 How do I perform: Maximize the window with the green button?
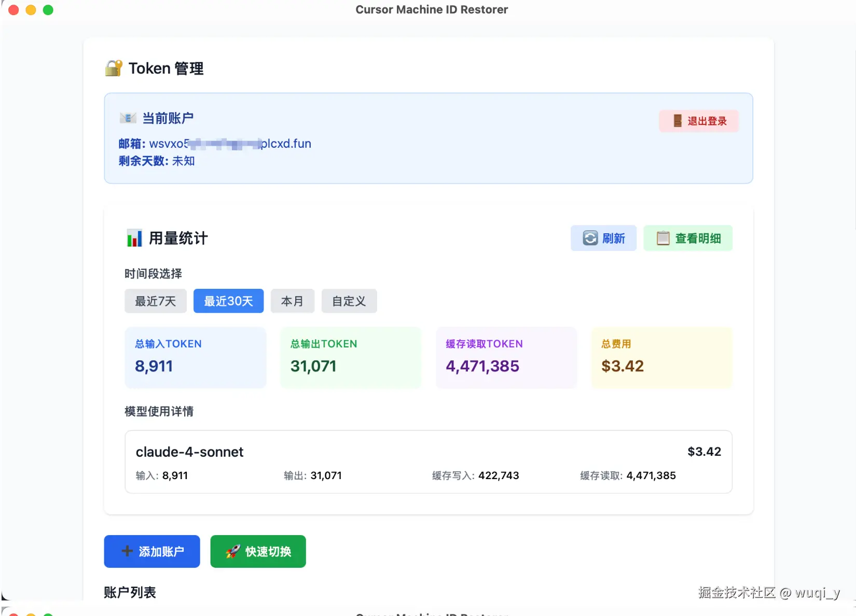(48, 10)
